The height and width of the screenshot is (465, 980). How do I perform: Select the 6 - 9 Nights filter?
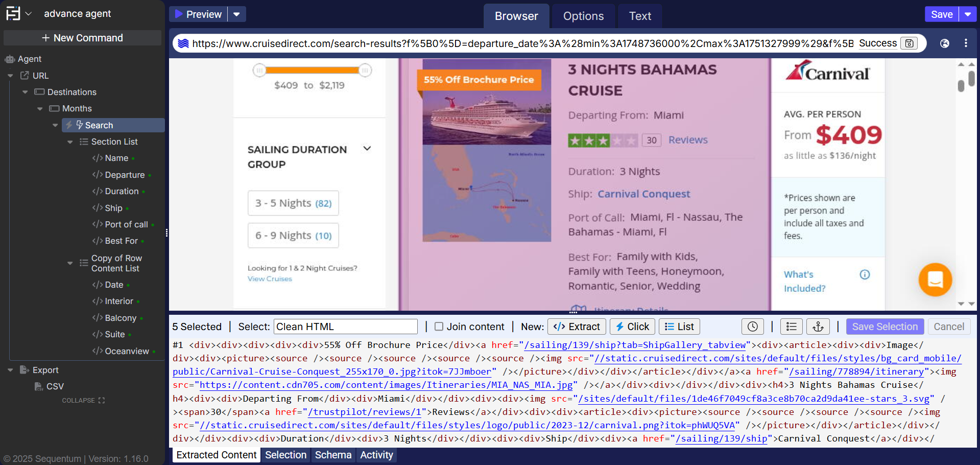pyautogui.click(x=293, y=236)
